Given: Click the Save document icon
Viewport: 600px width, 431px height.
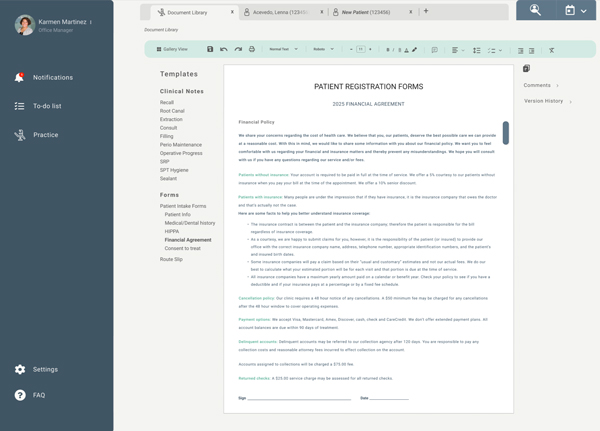Looking at the screenshot, I should click(210, 49).
